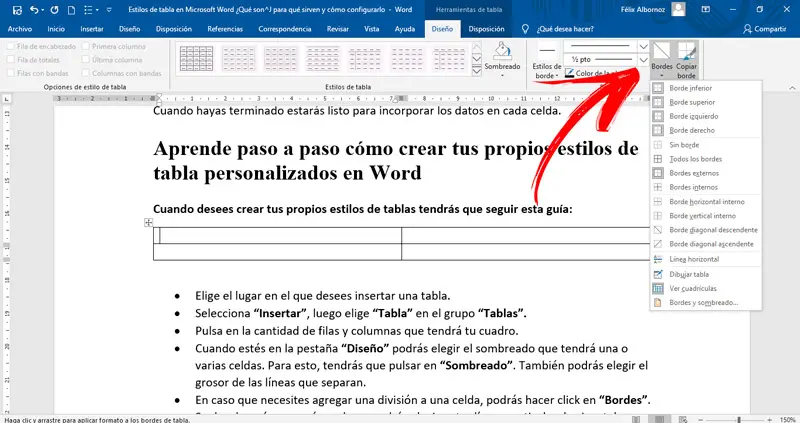Open the Ayuda tab
This screenshot has height=423, width=800.
[405, 29]
